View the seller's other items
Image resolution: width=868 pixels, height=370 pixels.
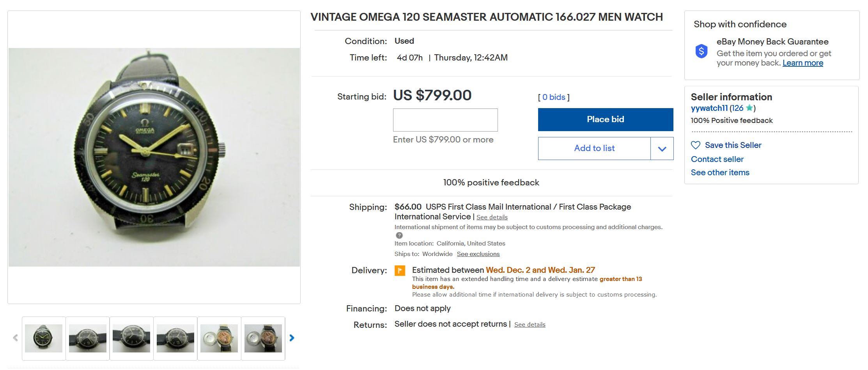(720, 173)
